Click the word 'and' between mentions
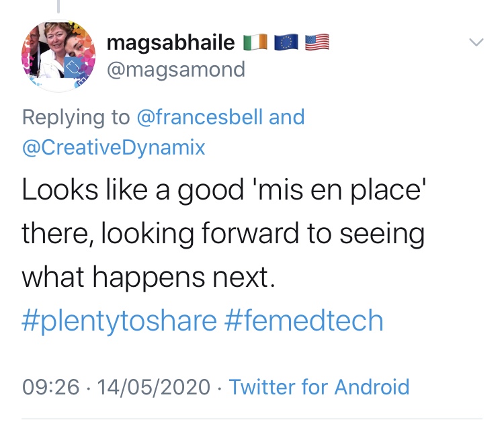 [287, 117]
